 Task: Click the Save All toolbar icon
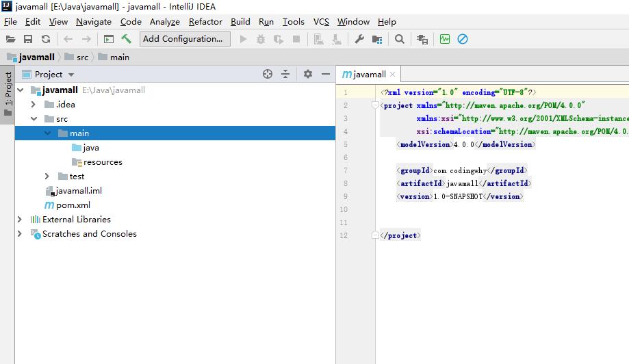tap(28, 40)
